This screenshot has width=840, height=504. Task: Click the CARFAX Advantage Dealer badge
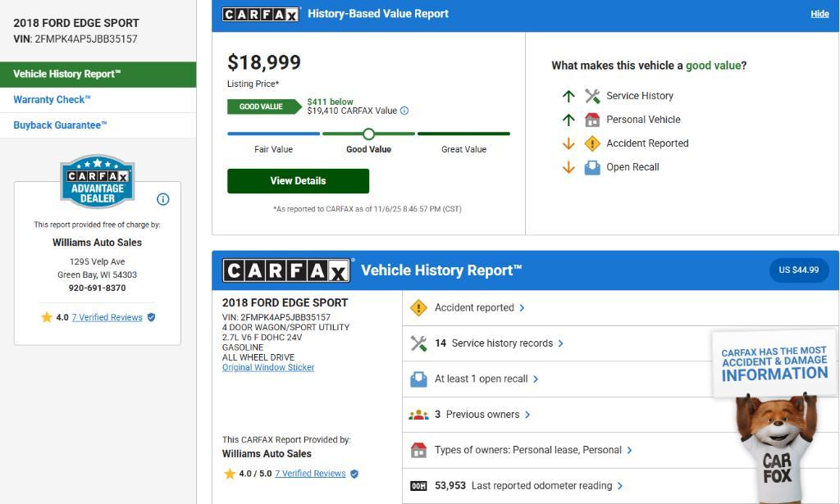pyautogui.click(x=97, y=181)
